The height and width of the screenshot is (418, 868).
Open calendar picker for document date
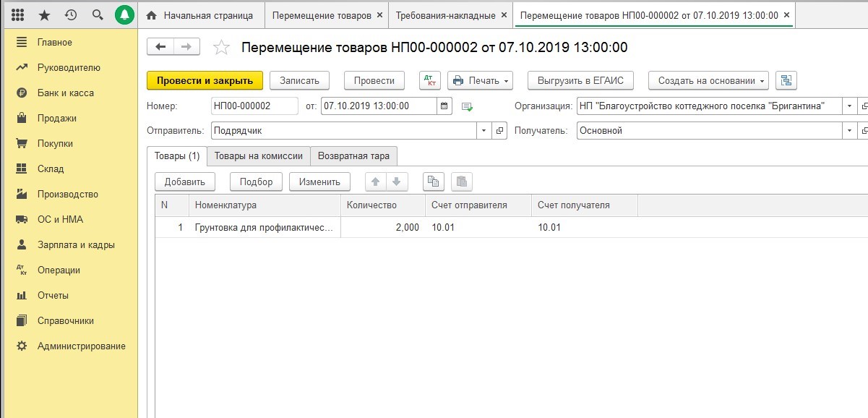coord(445,106)
